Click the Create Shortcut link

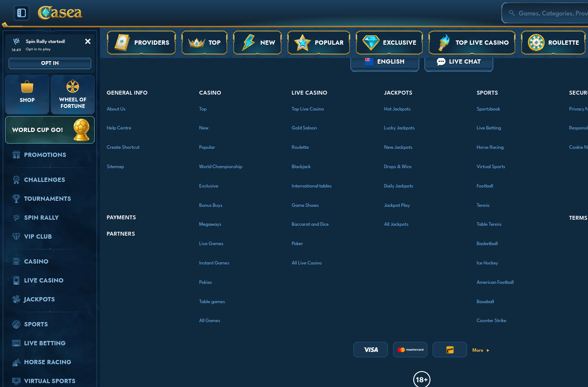tap(123, 147)
